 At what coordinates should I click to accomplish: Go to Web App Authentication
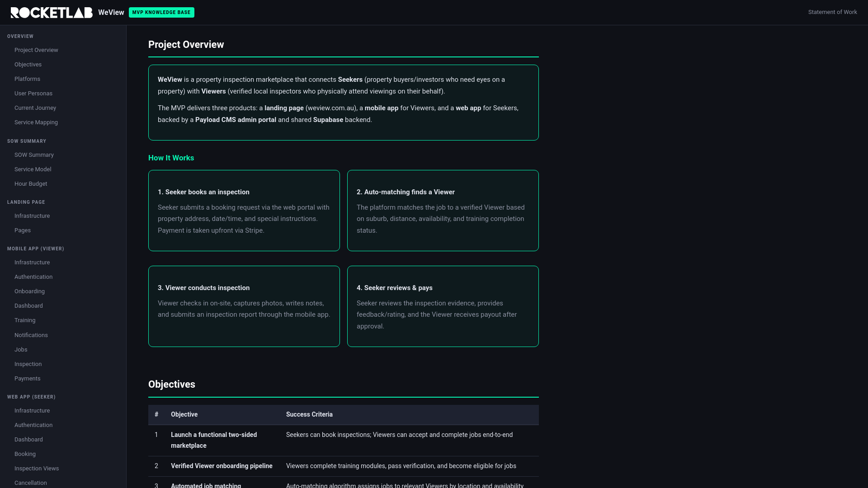pyautogui.click(x=33, y=425)
